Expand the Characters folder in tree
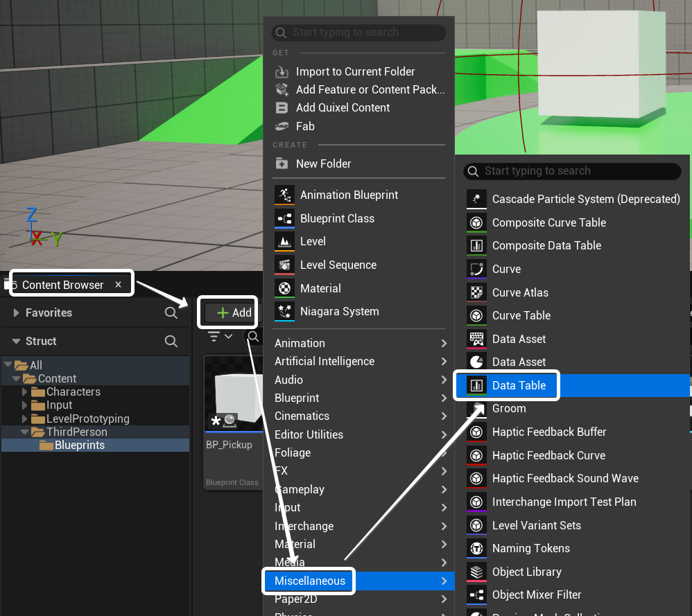 coord(26,392)
